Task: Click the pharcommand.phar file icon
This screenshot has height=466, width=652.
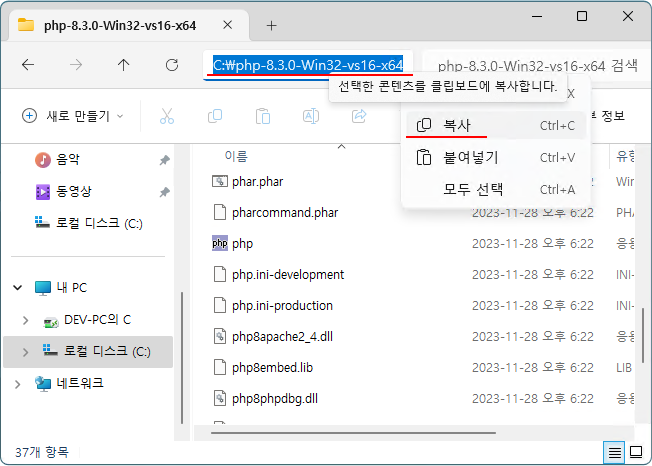Action: coord(220,212)
